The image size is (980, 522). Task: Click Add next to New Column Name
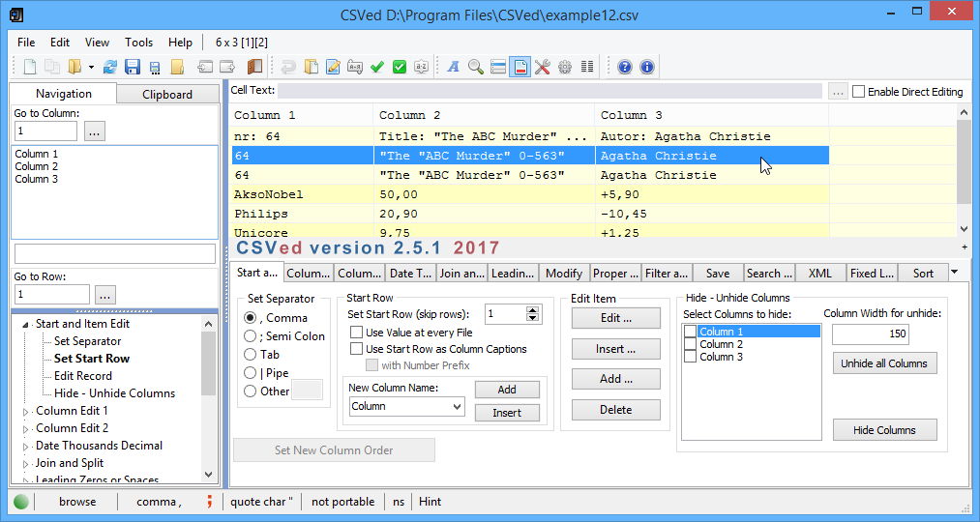[507, 389]
